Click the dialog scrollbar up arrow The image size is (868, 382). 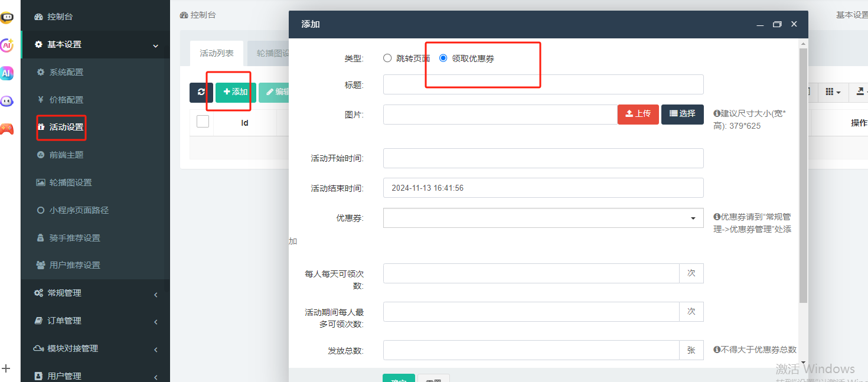click(803, 43)
